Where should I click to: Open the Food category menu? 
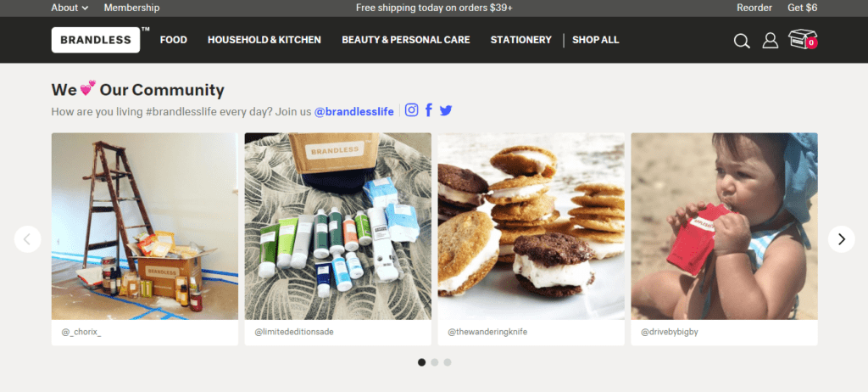tap(173, 40)
